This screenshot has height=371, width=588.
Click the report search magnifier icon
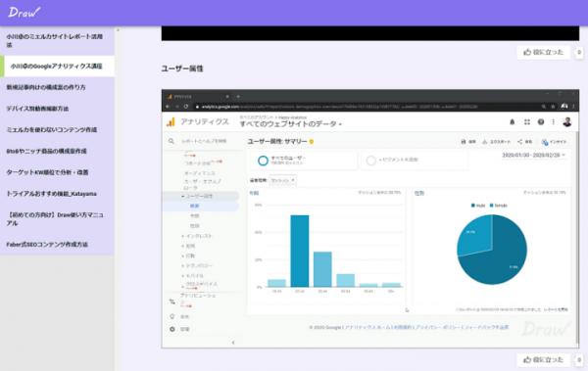(x=171, y=141)
